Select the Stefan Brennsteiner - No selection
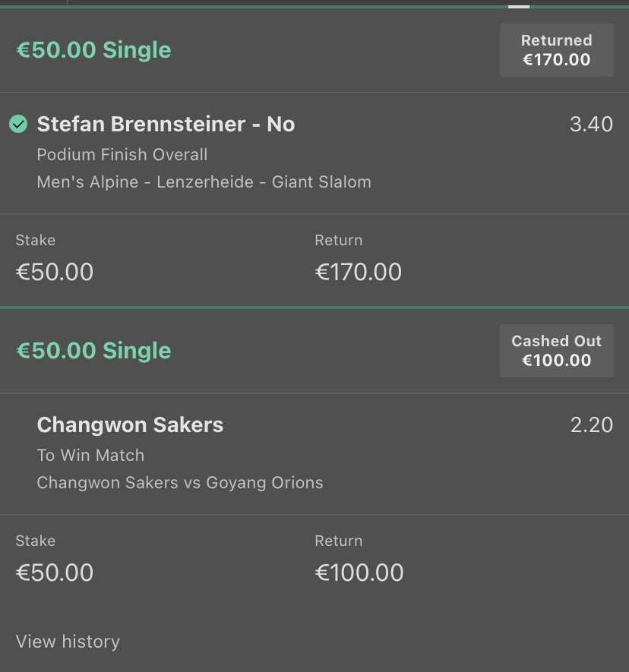Viewport: 629px width, 672px height. click(x=166, y=124)
